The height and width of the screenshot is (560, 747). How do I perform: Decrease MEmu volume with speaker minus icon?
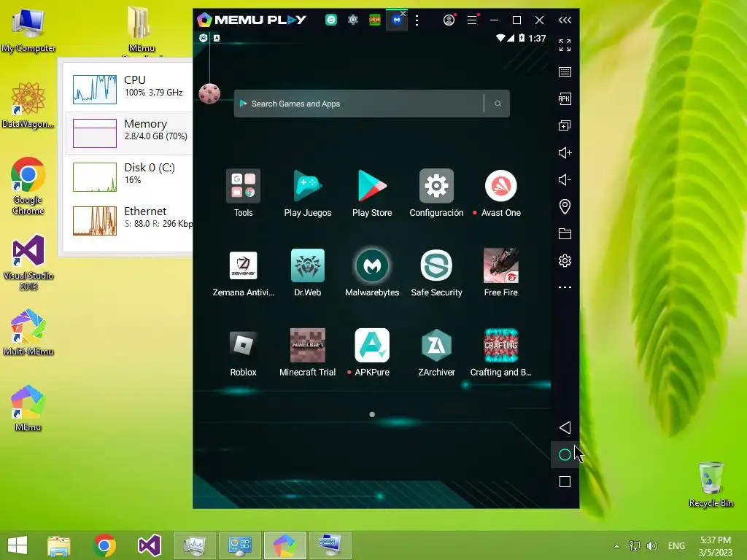click(x=565, y=179)
